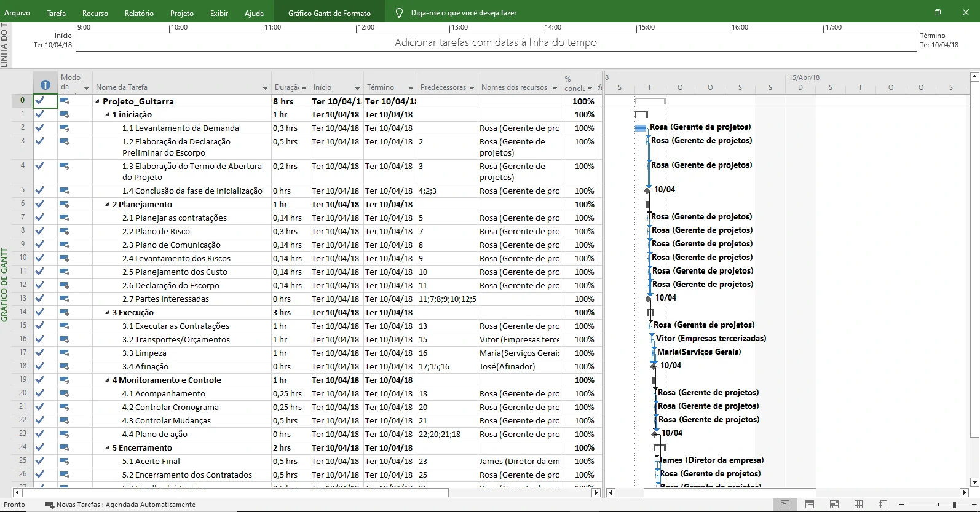Click the checkmark indicator for 1.1 Levantamento da Demanda

tap(40, 127)
